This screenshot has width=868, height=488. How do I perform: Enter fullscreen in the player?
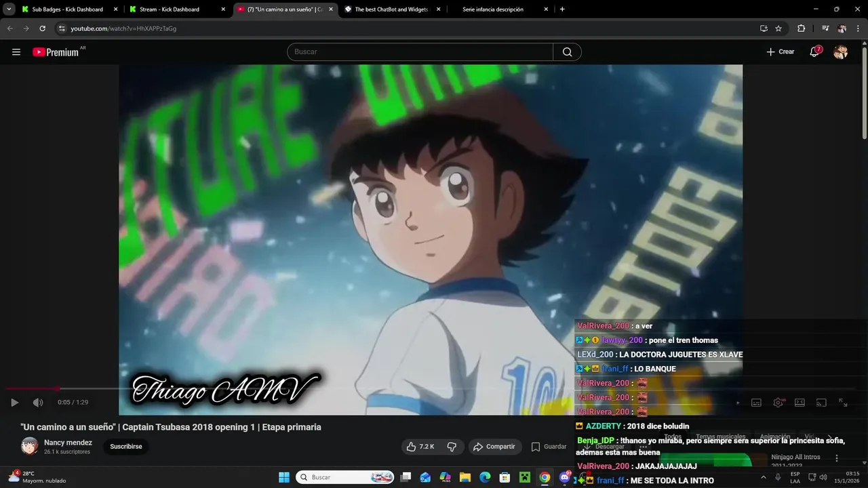843,403
